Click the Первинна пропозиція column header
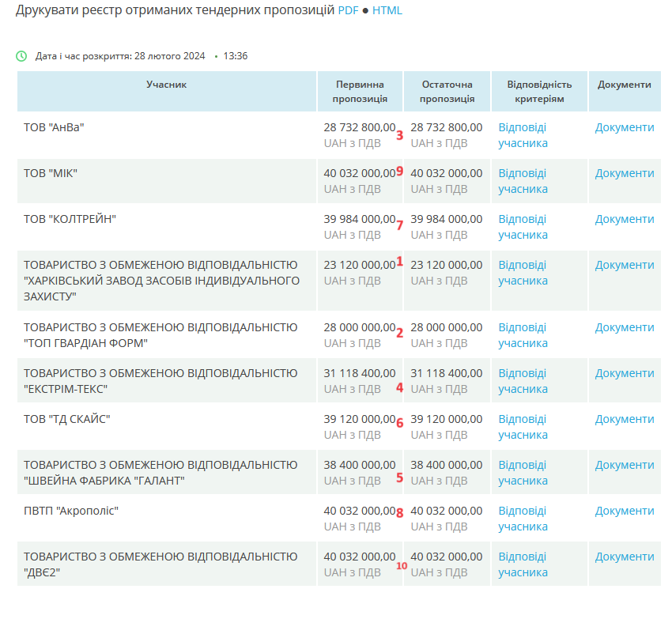Screen dimensions: 672x619 point(360,92)
